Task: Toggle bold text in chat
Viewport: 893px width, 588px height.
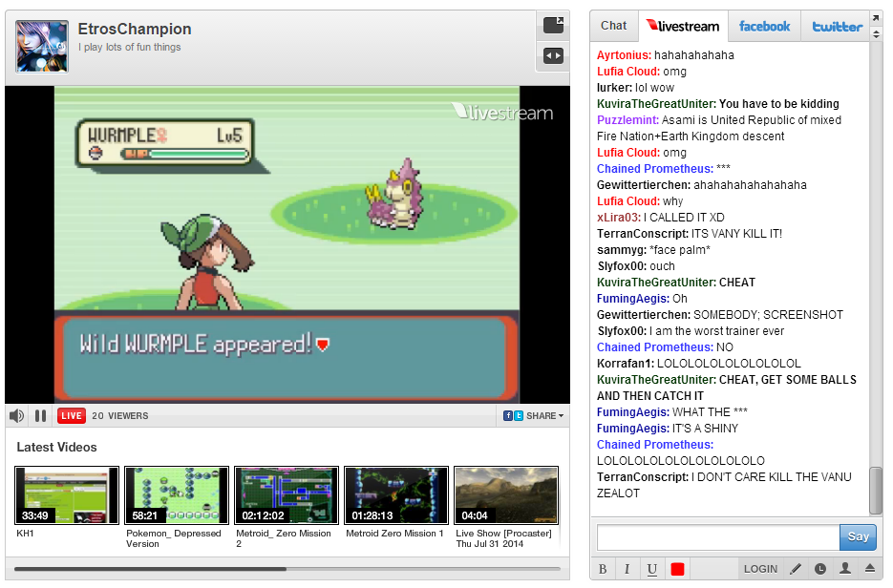Action: click(603, 569)
